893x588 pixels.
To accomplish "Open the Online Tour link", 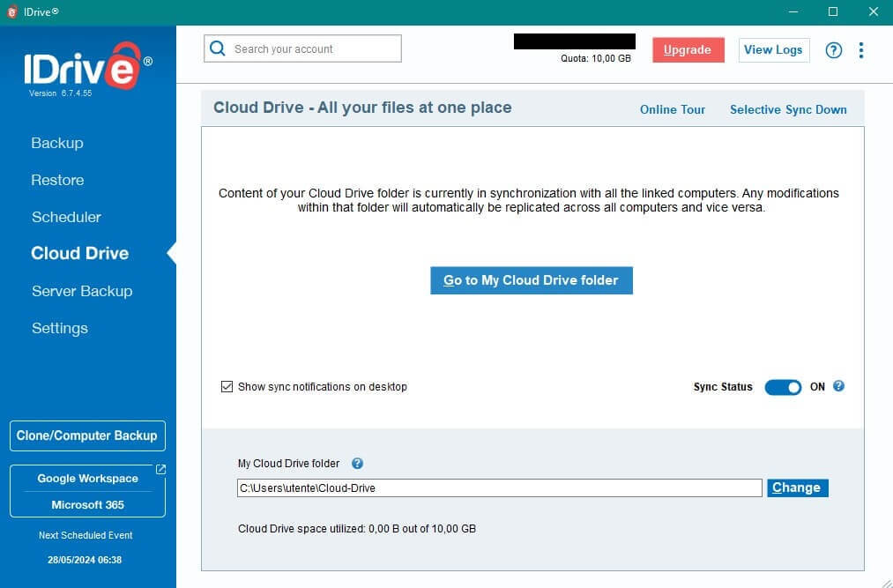I will pyautogui.click(x=672, y=109).
